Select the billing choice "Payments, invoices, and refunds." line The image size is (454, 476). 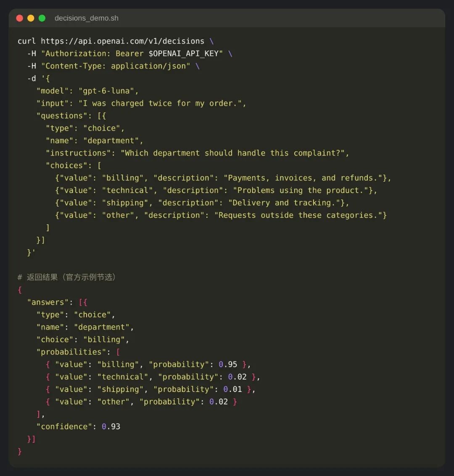click(223, 178)
